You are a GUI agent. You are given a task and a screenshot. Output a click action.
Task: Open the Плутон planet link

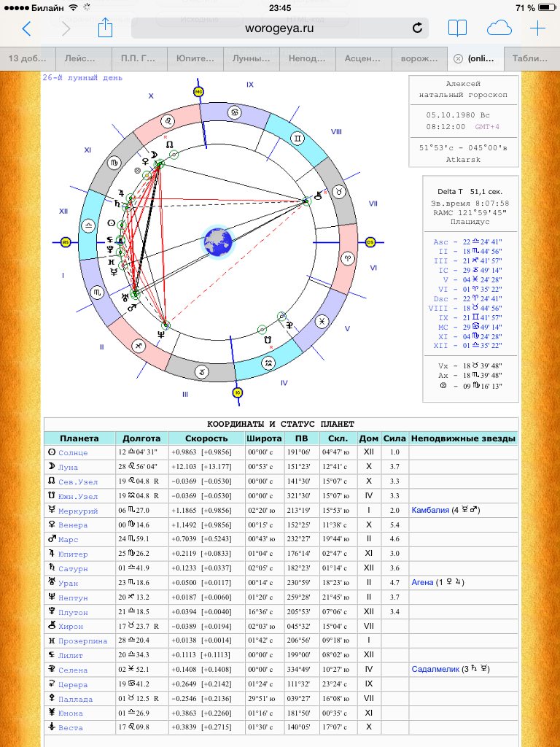(x=73, y=613)
